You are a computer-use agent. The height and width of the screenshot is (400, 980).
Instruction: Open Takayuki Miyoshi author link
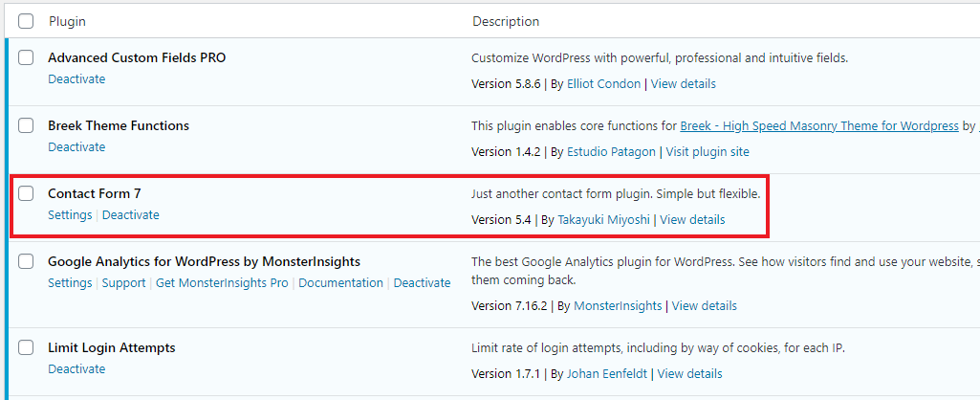pyautogui.click(x=603, y=220)
